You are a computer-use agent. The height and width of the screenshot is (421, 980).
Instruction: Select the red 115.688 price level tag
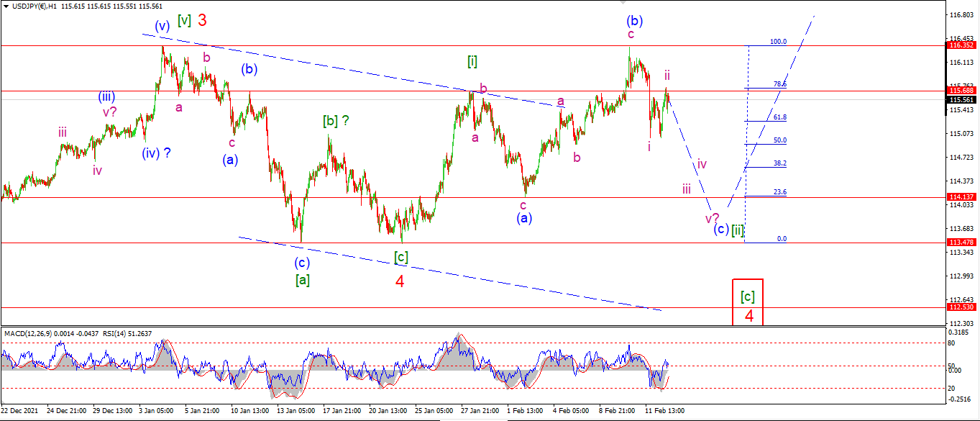961,91
